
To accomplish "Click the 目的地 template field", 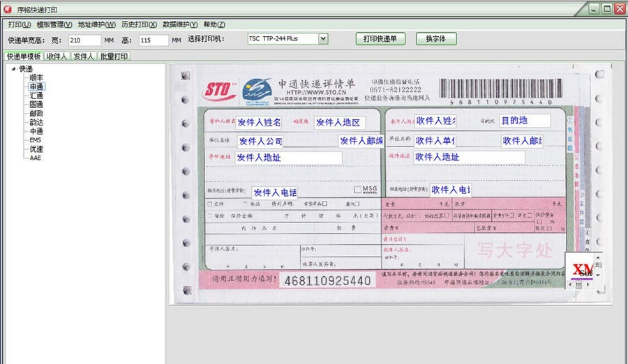I will [525, 121].
